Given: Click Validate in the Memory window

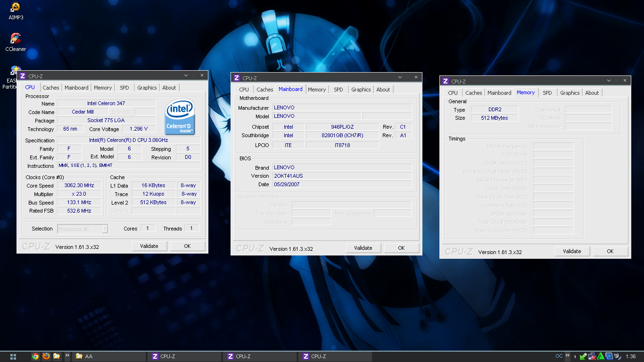Looking at the screenshot, I should pyautogui.click(x=572, y=251).
